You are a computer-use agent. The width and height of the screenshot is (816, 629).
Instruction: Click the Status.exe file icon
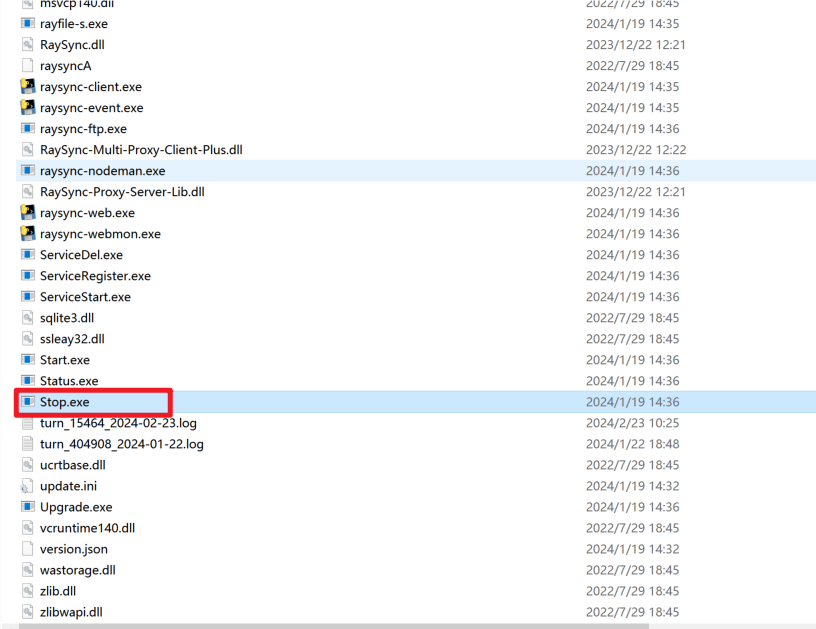point(28,381)
